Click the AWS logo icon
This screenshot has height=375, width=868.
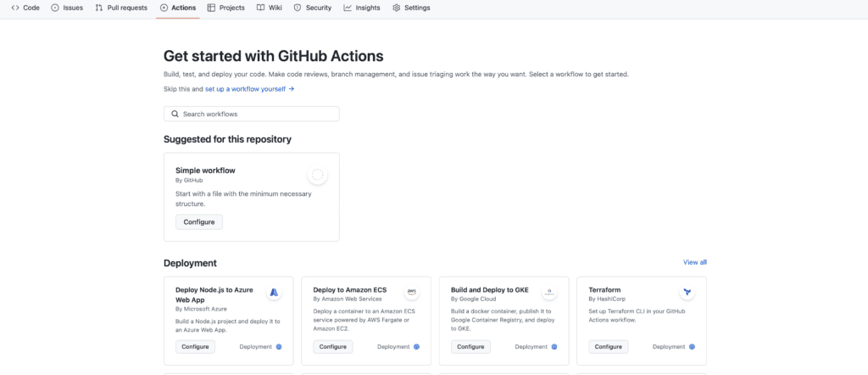click(412, 292)
